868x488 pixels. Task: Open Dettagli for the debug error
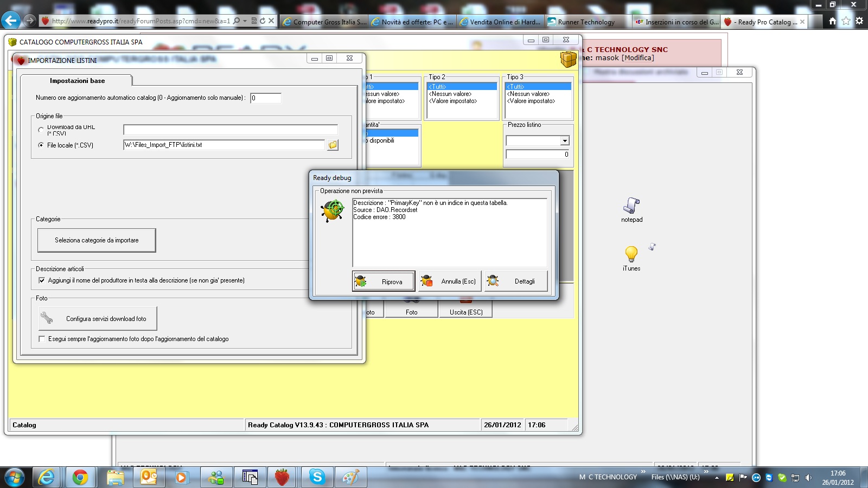(516, 281)
